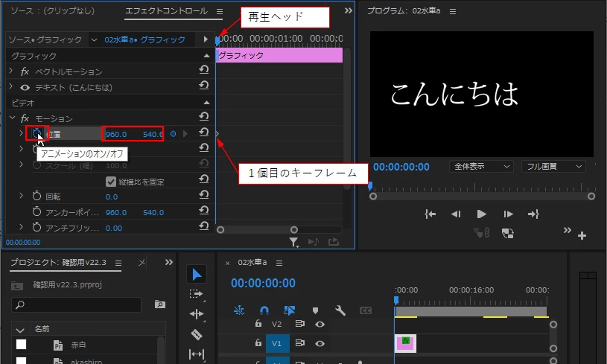Go to Out point in Program monitor
The image size is (607, 364).
click(533, 214)
